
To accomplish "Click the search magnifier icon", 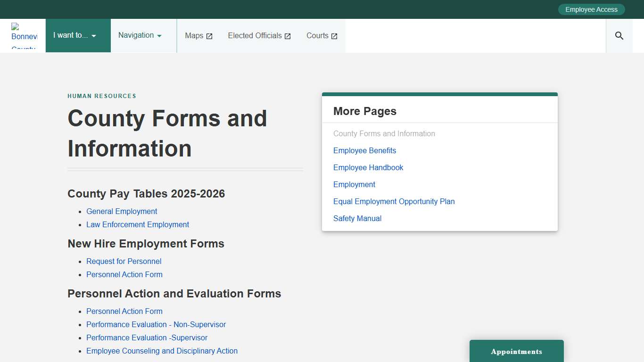I will [x=619, y=35].
